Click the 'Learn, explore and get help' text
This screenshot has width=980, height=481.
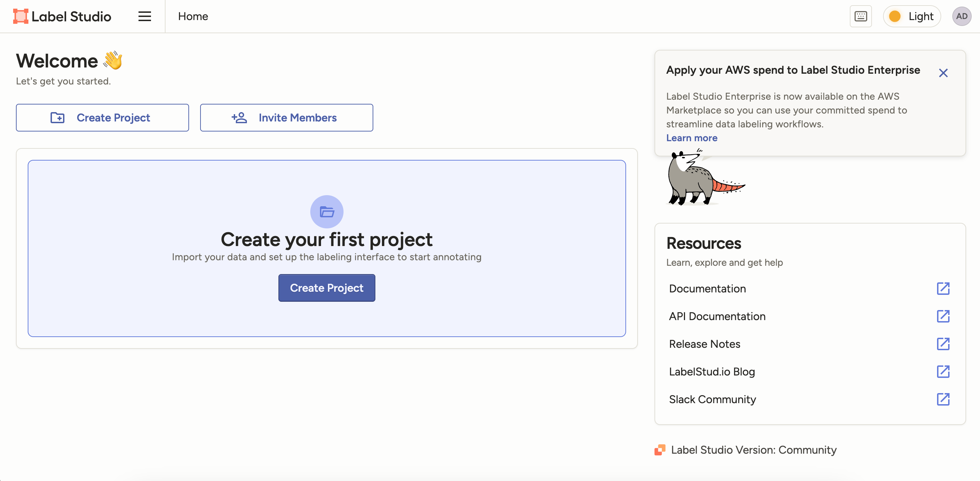(724, 262)
